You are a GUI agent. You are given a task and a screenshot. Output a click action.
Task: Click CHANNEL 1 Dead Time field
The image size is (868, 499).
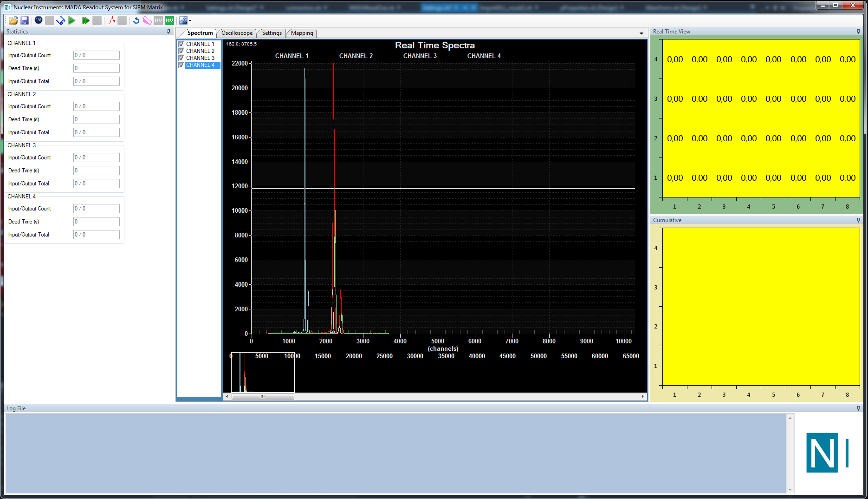pyautogui.click(x=96, y=68)
